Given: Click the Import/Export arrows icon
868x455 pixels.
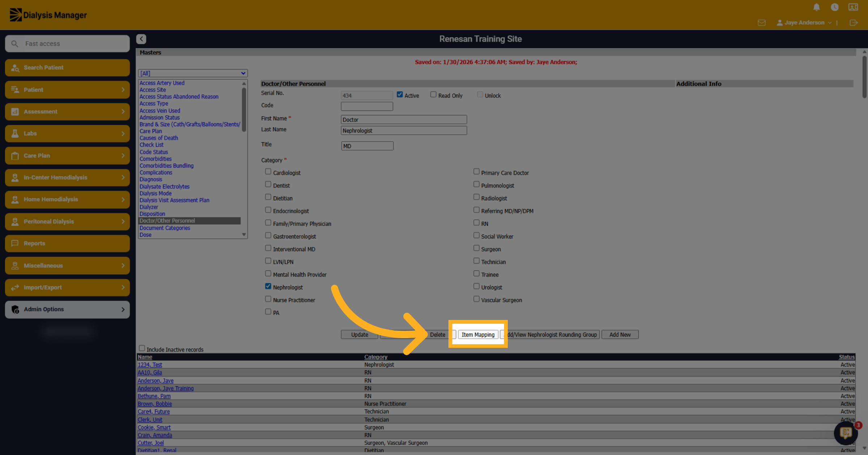Looking at the screenshot, I should tap(15, 287).
